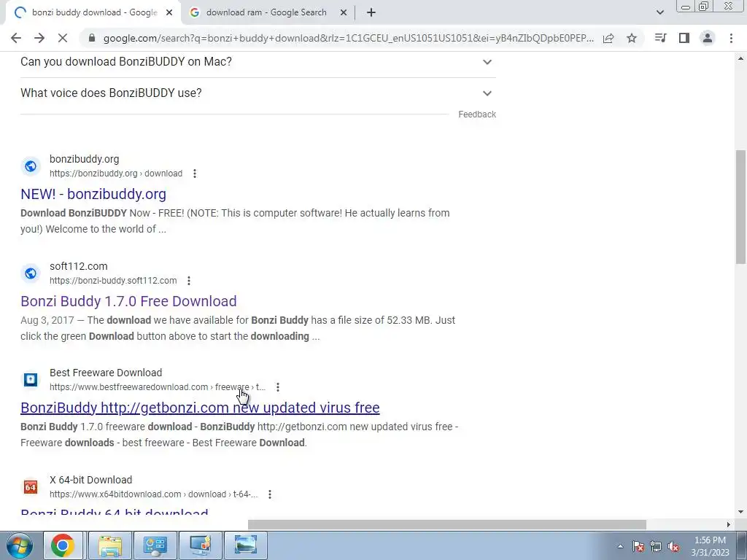This screenshot has height=560, width=747.
Task: Click the soft112.com site name text
Action: tap(79, 266)
